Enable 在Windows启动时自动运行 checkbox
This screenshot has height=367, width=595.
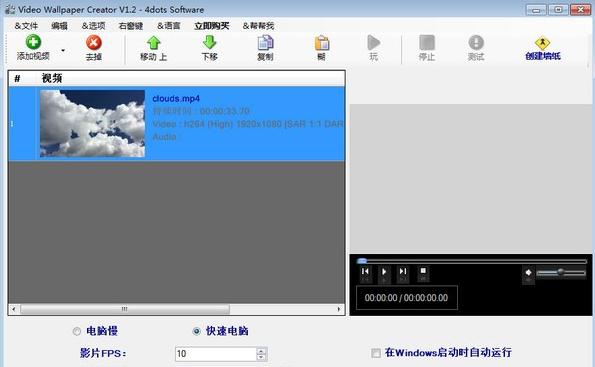pos(376,353)
